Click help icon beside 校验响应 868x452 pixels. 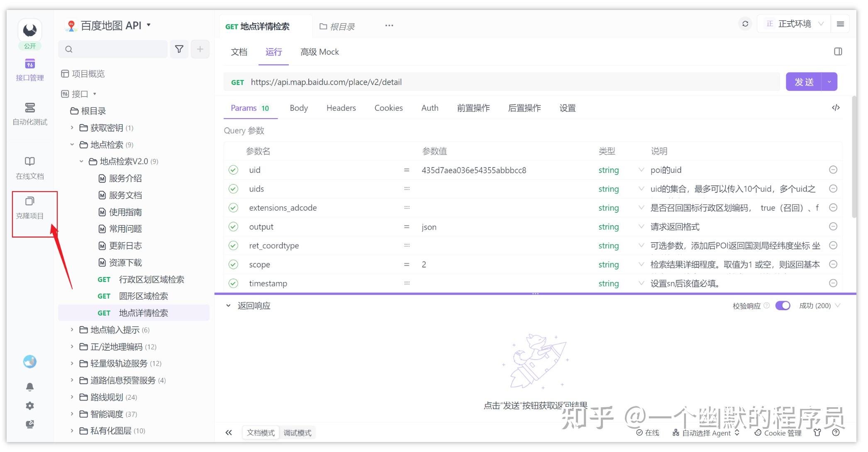766,306
